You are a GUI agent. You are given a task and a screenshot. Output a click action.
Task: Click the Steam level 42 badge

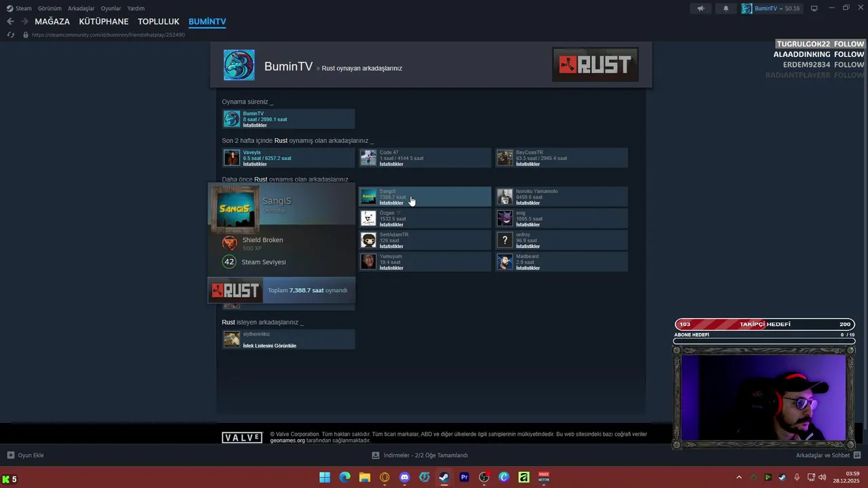[x=229, y=262]
